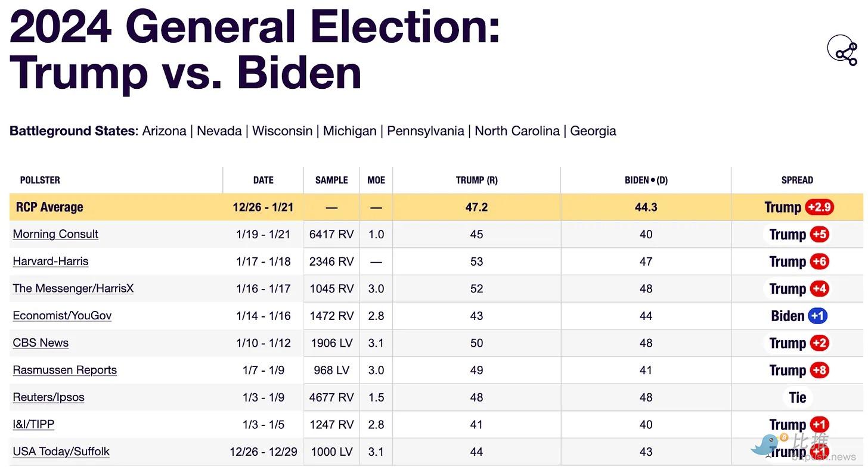
Task: Select Pennsylvania battleground state
Action: tap(426, 131)
